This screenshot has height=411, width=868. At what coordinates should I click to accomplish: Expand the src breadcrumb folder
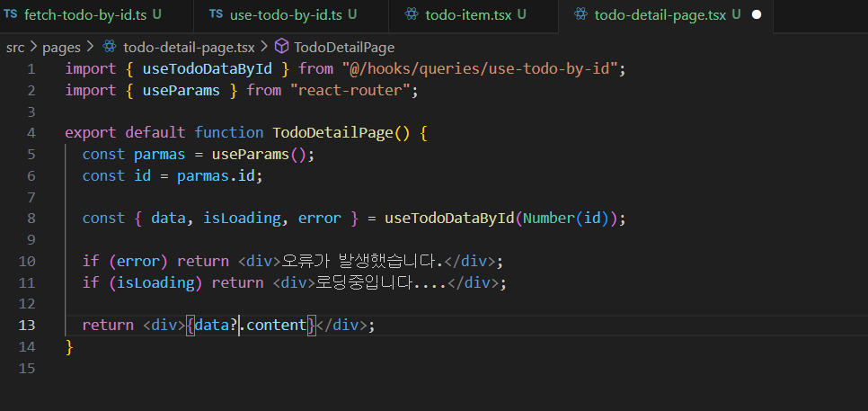click(x=15, y=47)
